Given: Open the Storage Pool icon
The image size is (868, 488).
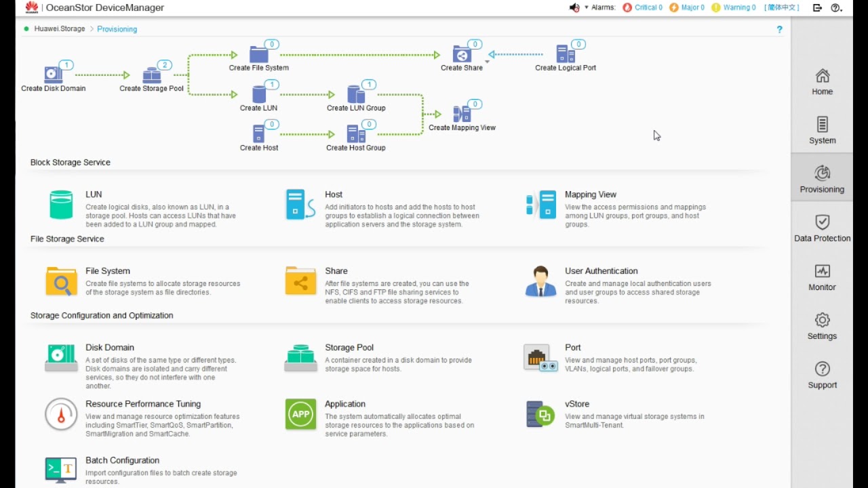Looking at the screenshot, I should (300, 358).
